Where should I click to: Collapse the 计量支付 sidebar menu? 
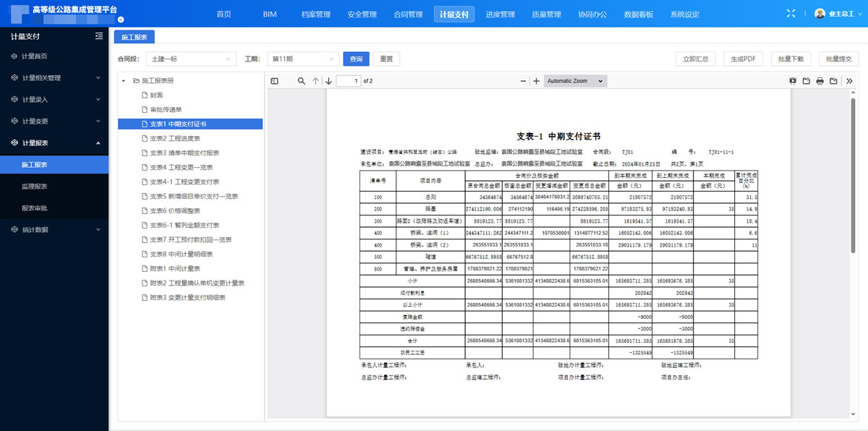pos(98,36)
